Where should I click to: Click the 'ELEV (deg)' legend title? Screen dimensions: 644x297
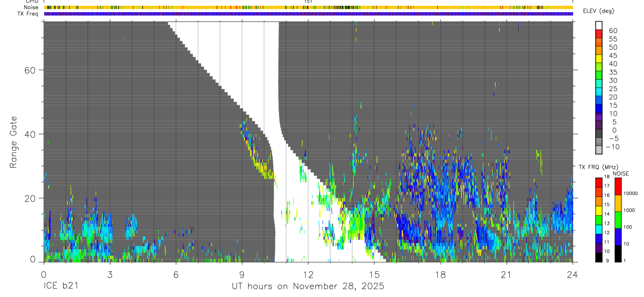(x=598, y=11)
